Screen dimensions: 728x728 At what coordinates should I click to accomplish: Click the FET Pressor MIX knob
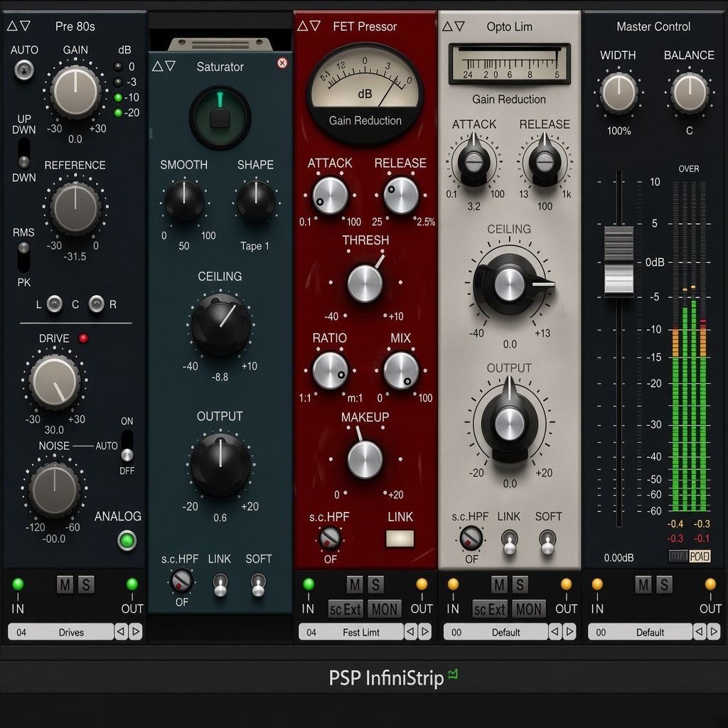coord(401,370)
